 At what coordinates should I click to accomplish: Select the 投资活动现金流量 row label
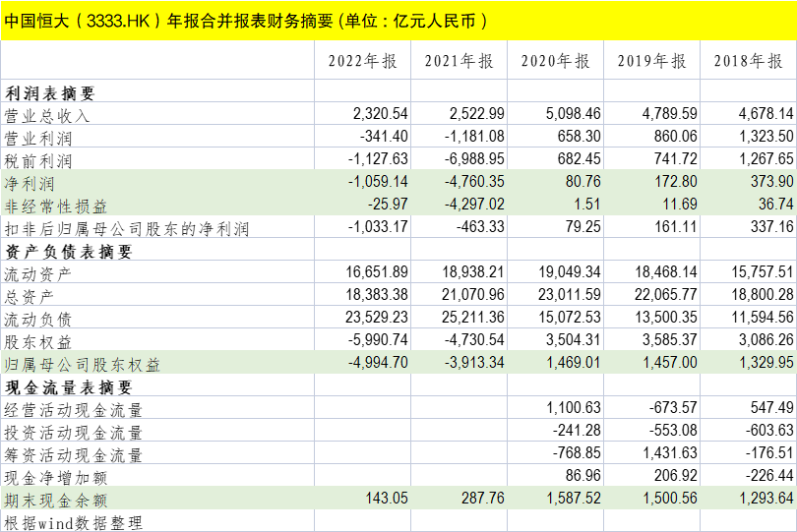pos(73,433)
